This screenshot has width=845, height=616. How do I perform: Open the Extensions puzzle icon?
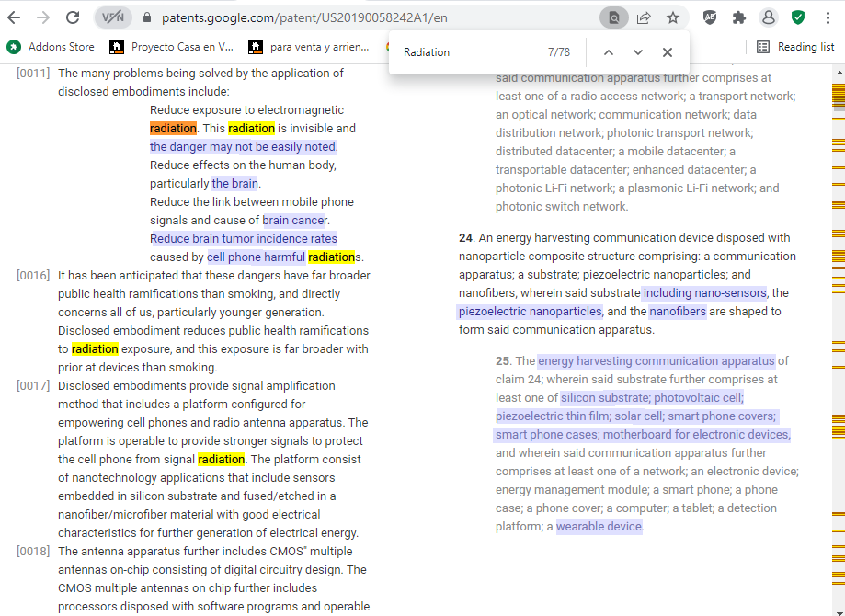[738, 17]
